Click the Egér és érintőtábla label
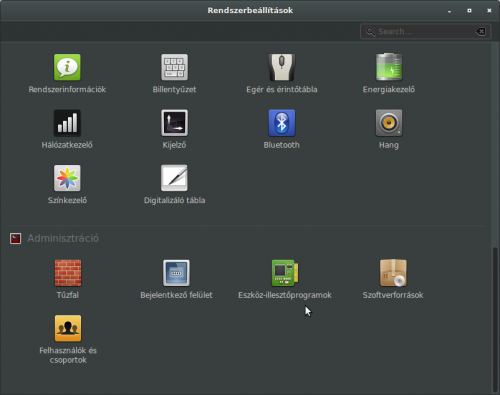Screen dimensions: 500x395 click(x=282, y=89)
